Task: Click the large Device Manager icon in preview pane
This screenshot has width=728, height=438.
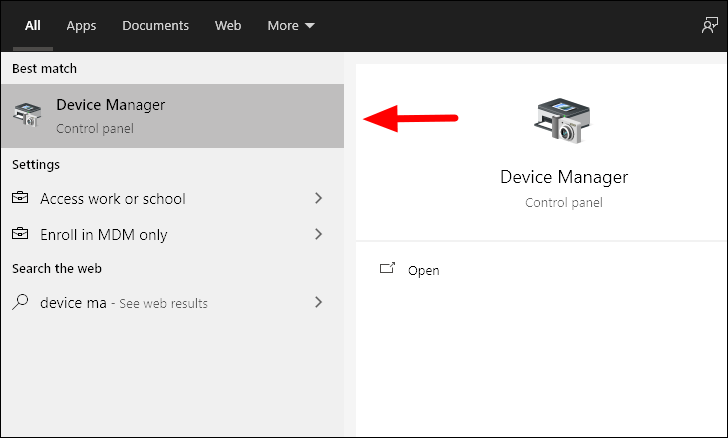Action: 562,120
